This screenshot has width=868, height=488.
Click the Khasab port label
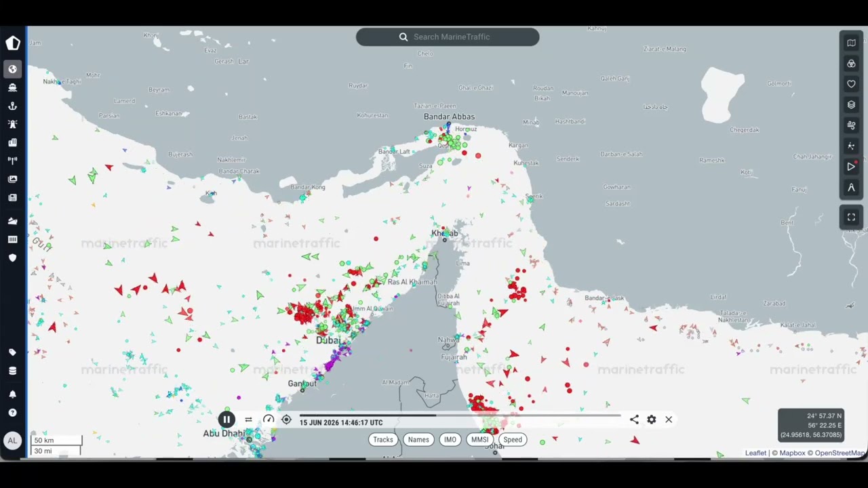[x=445, y=234]
